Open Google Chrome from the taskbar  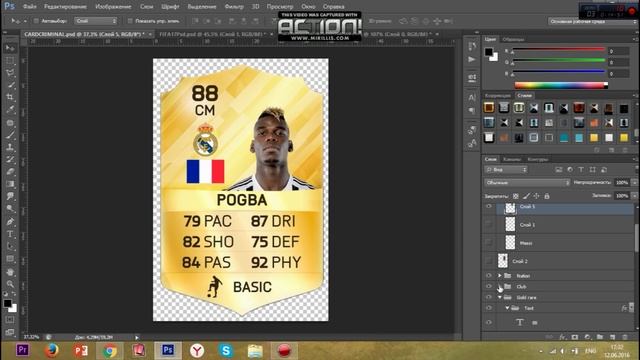pos(109,350)
